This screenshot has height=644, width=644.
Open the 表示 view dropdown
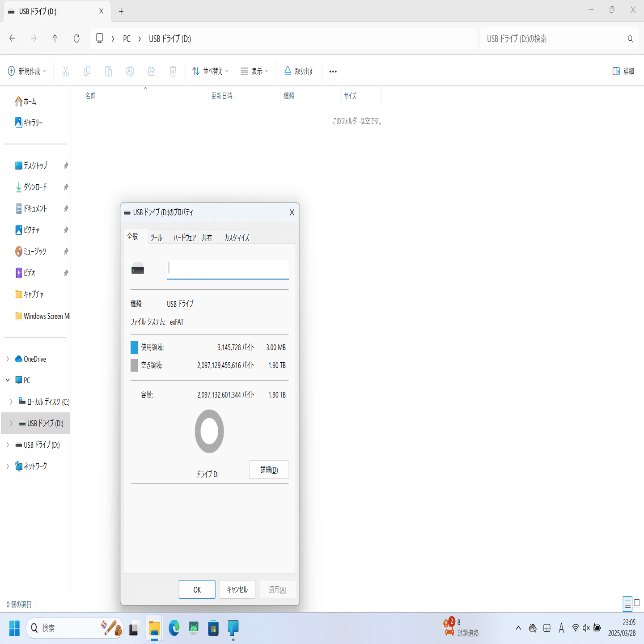(x=254, y=71)
